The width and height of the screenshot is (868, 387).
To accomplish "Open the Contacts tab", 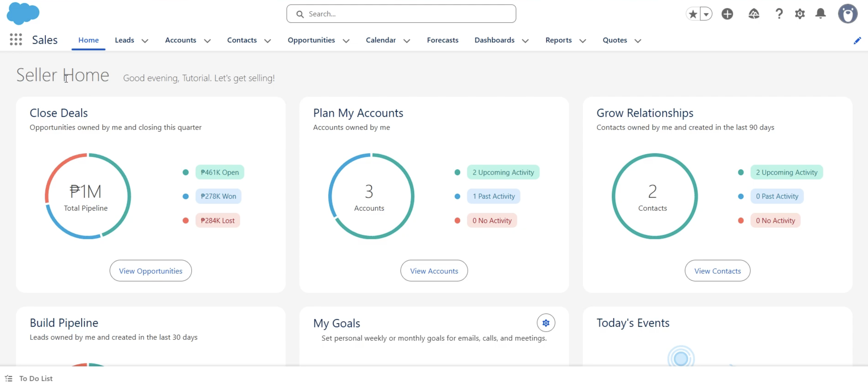I will [242, 40].
